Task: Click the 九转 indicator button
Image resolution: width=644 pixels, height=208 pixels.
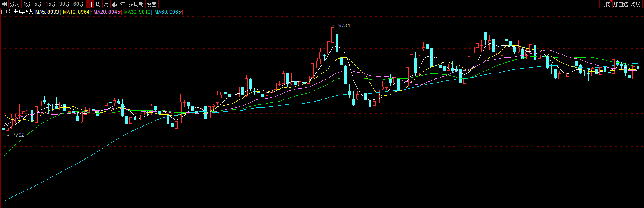Action: pyautogui.click(x=605, y=4)
